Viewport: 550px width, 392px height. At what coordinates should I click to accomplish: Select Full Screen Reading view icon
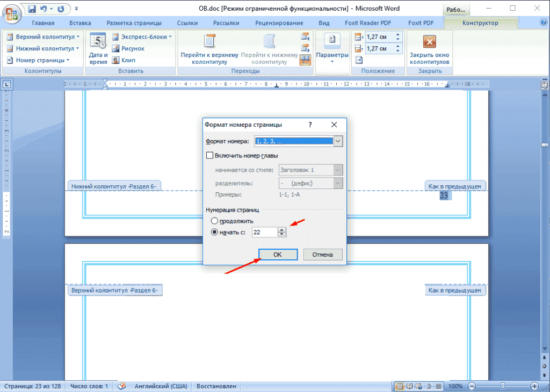[x=409, y=386]
